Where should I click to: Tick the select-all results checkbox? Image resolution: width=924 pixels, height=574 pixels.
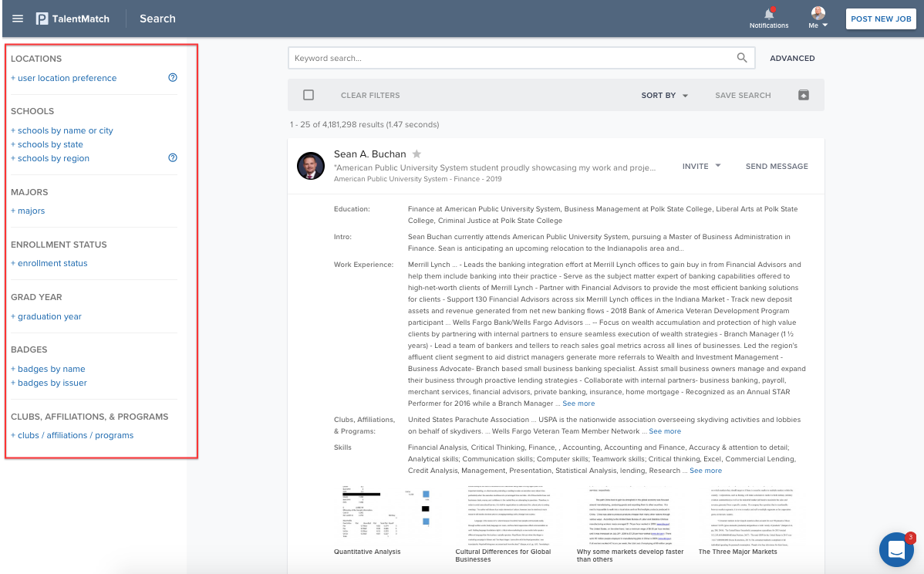tap(309, 95)
